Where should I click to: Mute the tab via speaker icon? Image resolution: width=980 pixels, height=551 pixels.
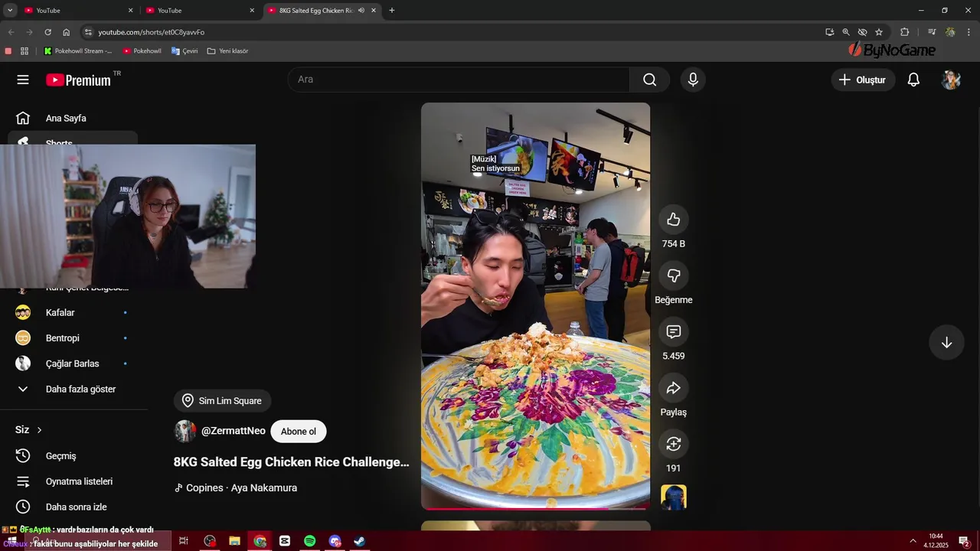[361, 10]
